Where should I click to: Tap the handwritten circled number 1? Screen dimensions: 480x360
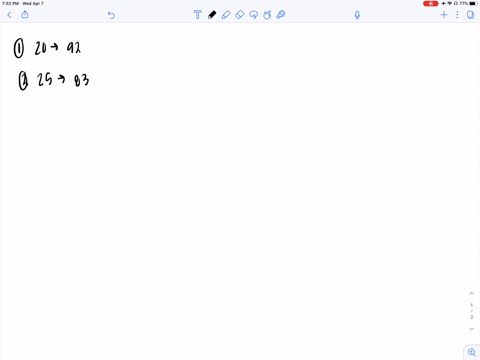[x=19, y=49]
